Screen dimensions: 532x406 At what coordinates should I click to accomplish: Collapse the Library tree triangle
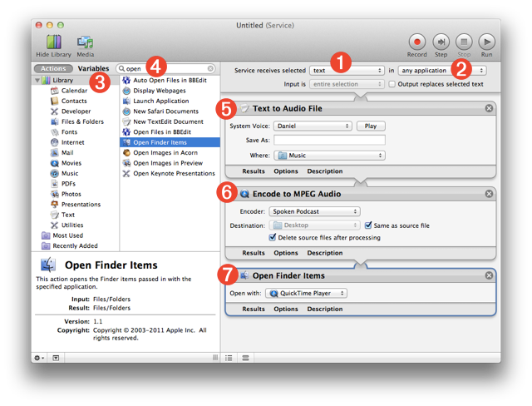(x=37, y=81)
